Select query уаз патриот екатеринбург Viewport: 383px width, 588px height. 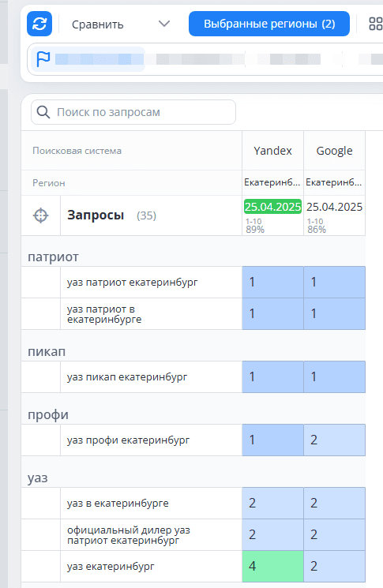133,283
